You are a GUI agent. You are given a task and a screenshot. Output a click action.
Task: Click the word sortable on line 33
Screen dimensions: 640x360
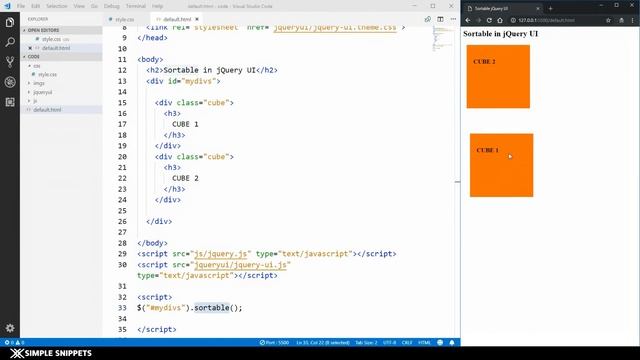point(211,308)
